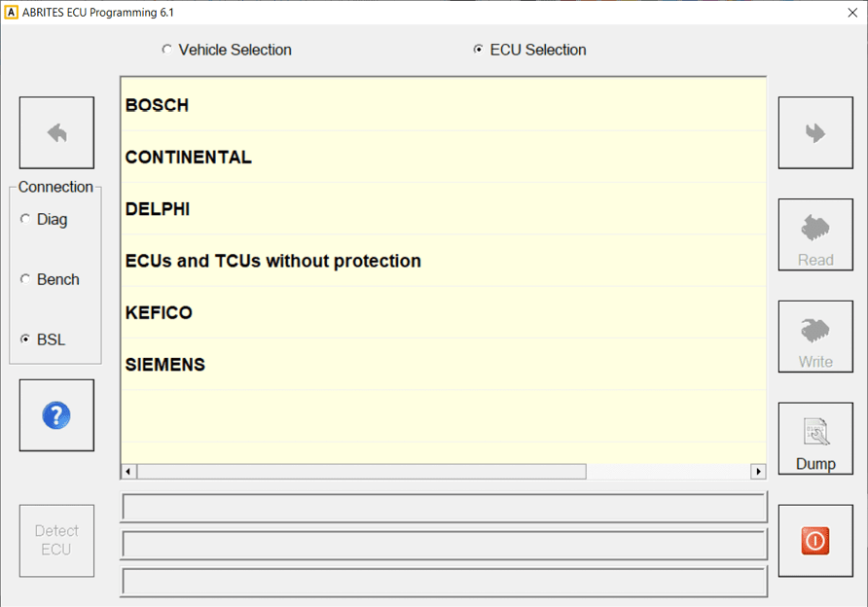Select the Vehicle Selection radio button
868x607 pixels.
coord(167,50)
